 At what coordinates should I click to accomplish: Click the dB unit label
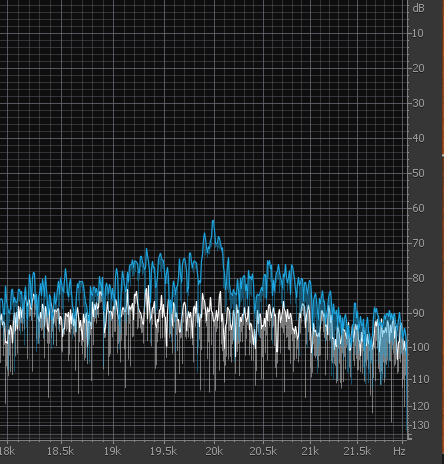(x=418, y=8)
